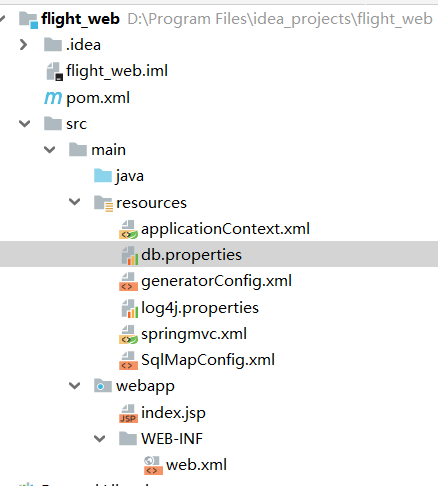This screenshot has height=486, width=438.
Task: Click the resources folder icon
Action: point(103,203)
